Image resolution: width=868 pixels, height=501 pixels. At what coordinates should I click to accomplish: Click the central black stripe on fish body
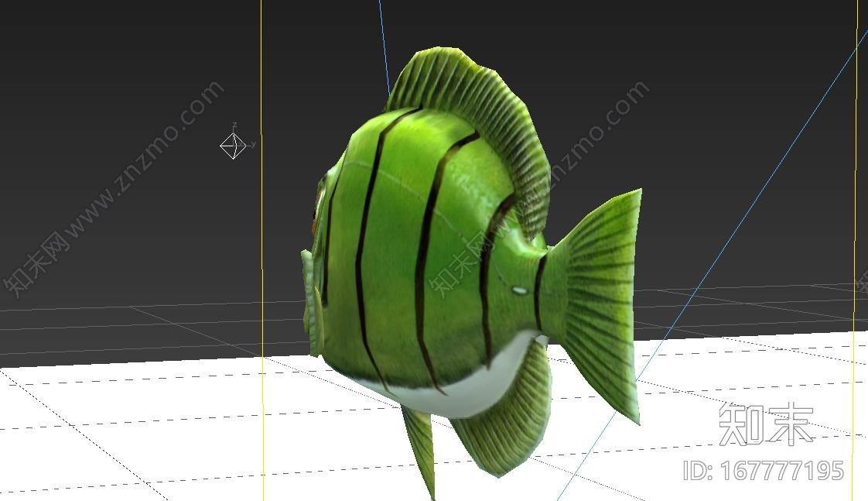[425, 256]
